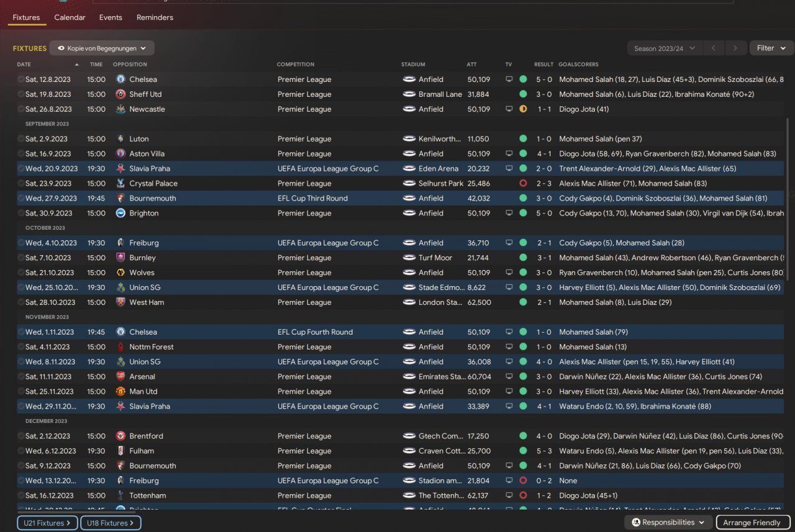Click the Man Utd club badge

[120, 392]
